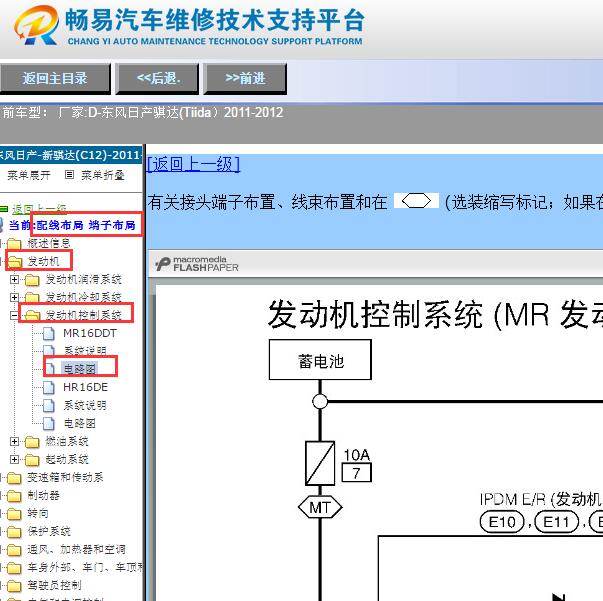Click page icon of HR16DE 系统说明

[49, 406]
